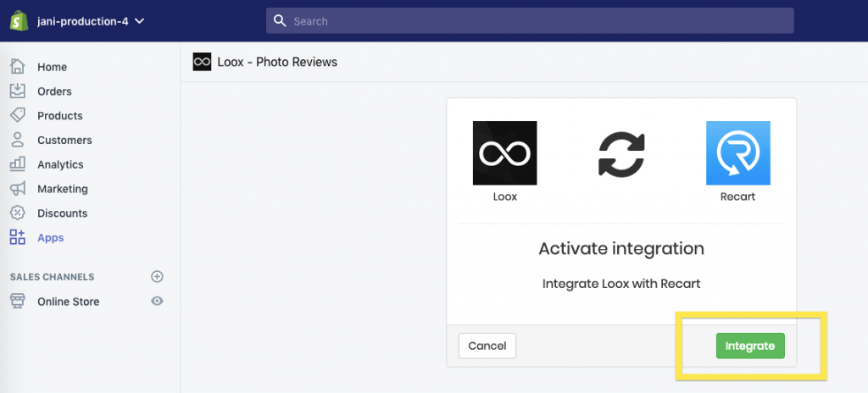Click the Search input field
Image resolution: width=868 pixels, height=393 pixels.
pos(530,21)
